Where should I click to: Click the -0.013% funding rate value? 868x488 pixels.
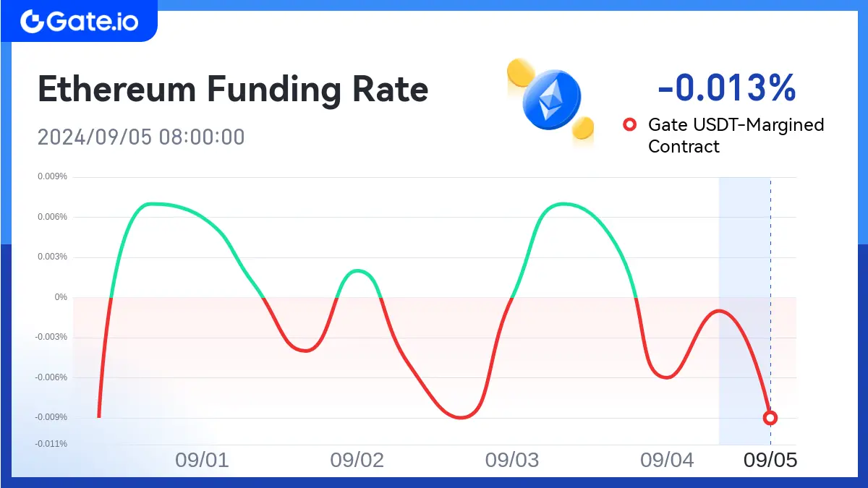pyautogui.click(x=726, y=89)
